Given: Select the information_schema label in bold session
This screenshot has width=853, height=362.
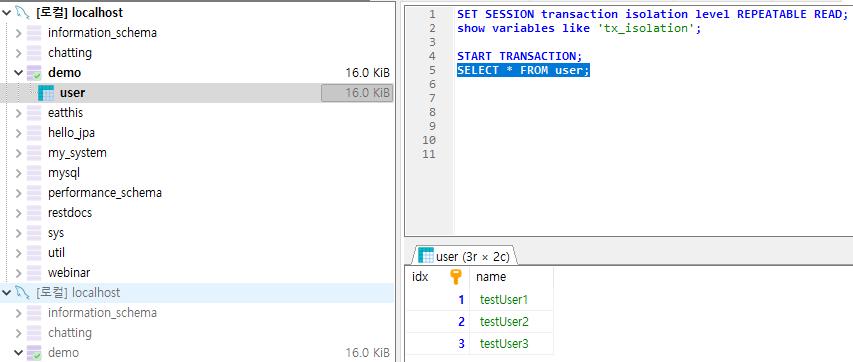Looking at the screenshot, I should click(102, 33).
